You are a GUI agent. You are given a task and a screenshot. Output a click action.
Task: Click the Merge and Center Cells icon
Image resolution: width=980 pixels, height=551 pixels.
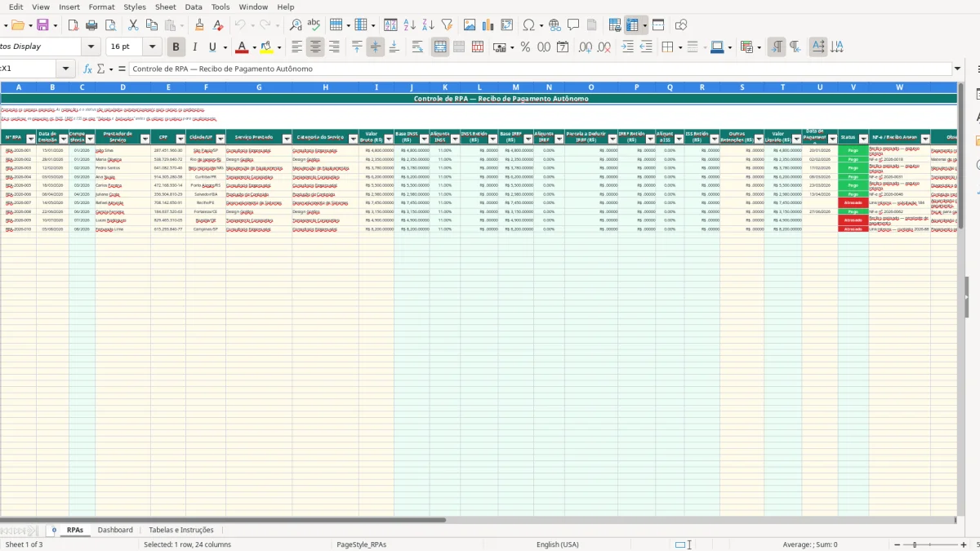point(440,47)
